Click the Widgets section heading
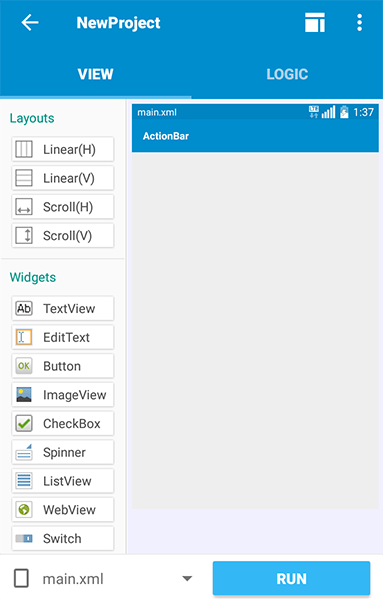This screenshot has height=600, width=383. tap(33, 277)
